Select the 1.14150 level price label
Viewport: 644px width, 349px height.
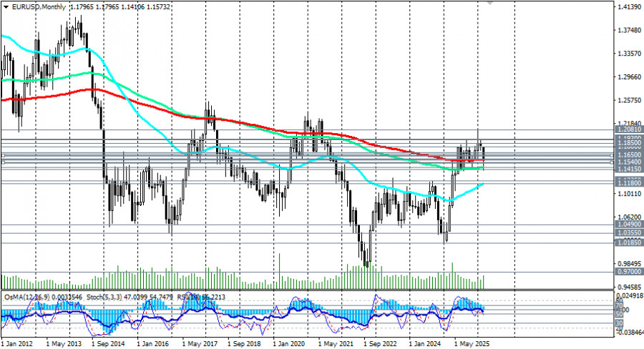pyautogui.click(x=629, y=169)
